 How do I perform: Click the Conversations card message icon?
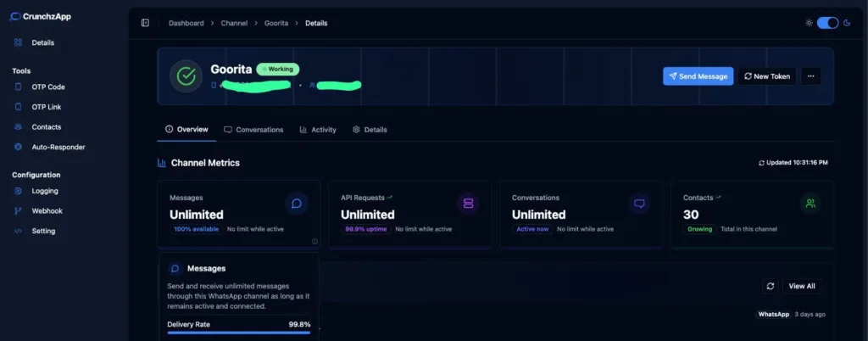click(639, 204)
